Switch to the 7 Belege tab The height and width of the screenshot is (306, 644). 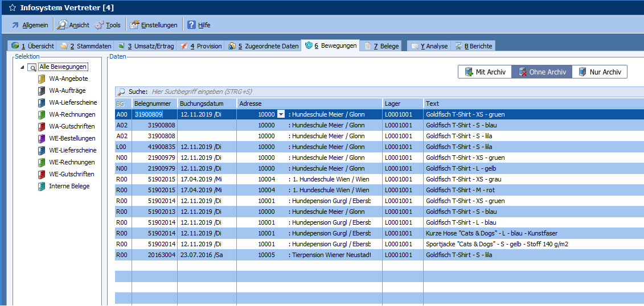point(382,46)
